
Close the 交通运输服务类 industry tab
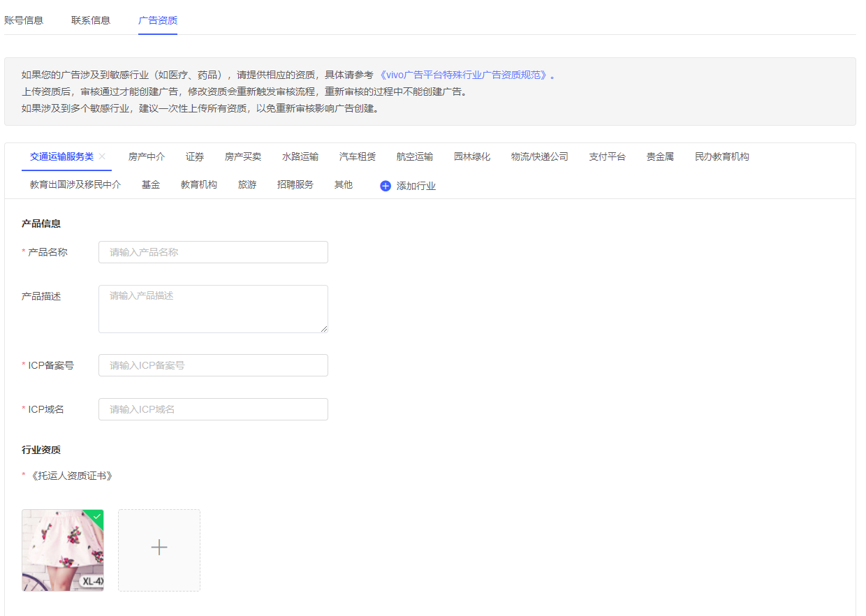(x=102, y=156)
